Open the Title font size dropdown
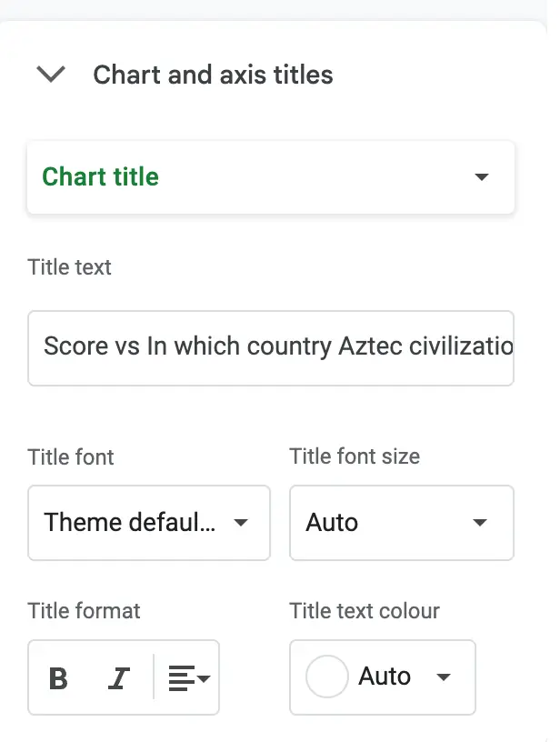The height and width of the screenshot is (742, 560). (x=401, y=523)
